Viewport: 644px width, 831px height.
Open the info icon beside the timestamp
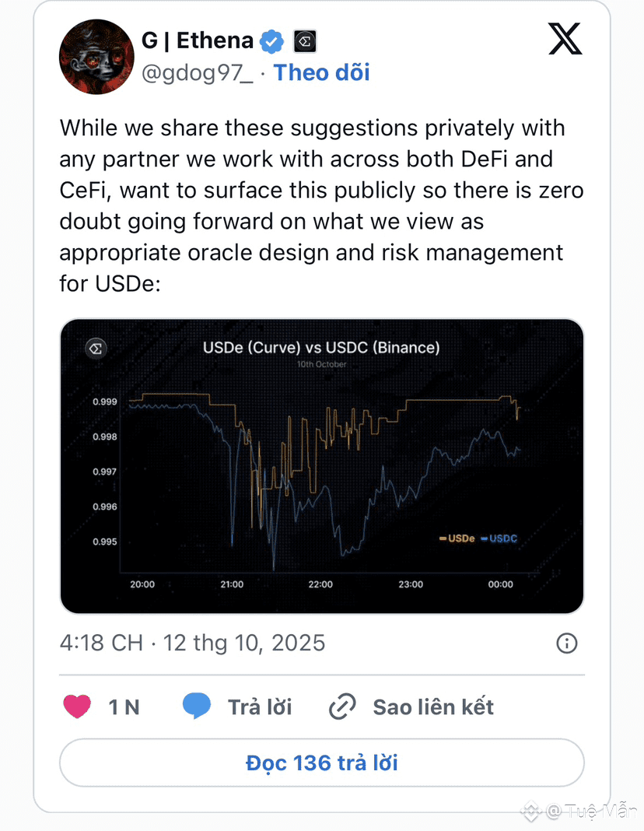click(x=567, y=643)
